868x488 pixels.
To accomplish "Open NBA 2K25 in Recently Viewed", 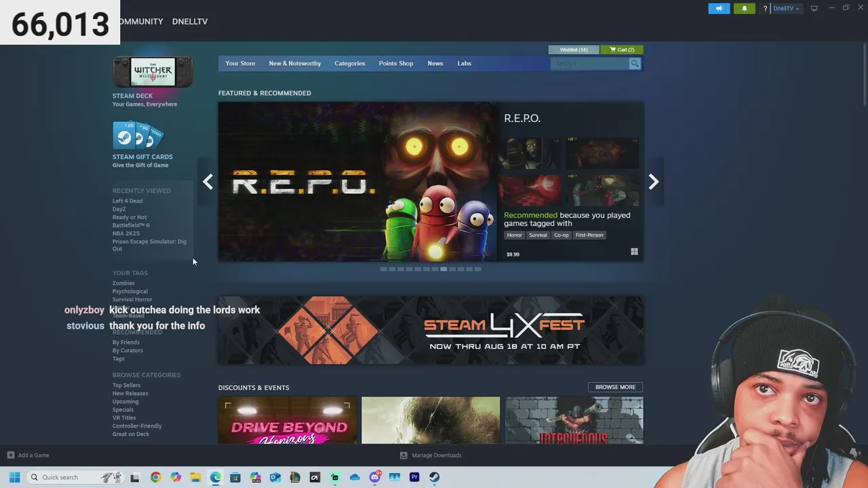I will (126, 234).
